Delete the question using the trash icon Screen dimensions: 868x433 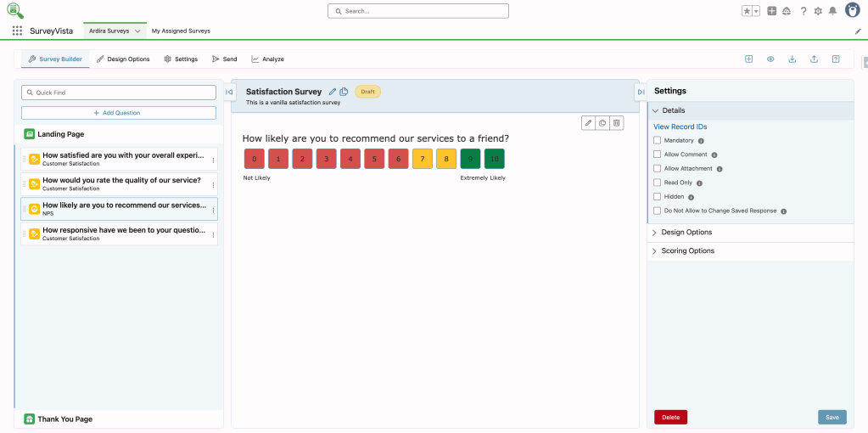pos(617,123)
